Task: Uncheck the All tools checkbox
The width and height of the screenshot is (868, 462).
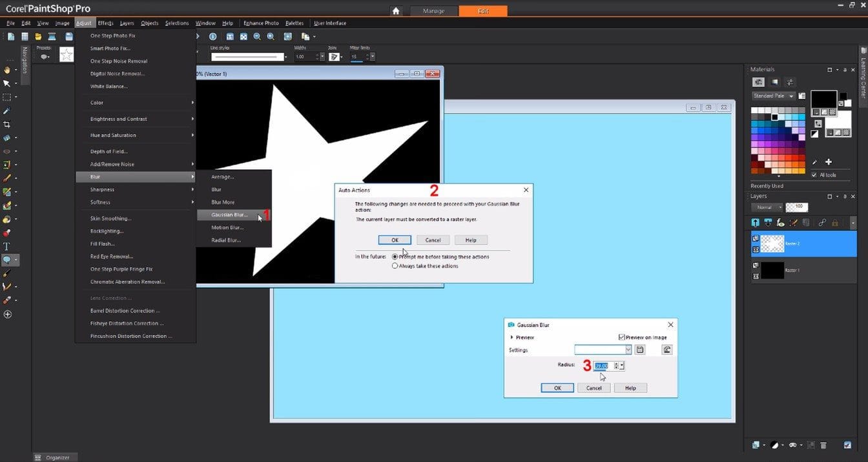Action: [814, 175]
